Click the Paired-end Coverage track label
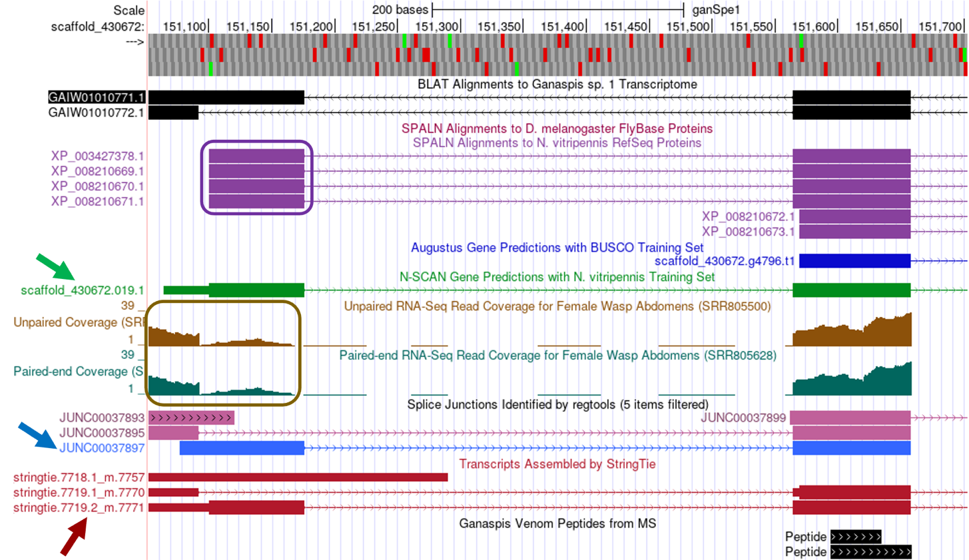Image resolution: width=969 pixels, height=560 pixels. [79, 372]
